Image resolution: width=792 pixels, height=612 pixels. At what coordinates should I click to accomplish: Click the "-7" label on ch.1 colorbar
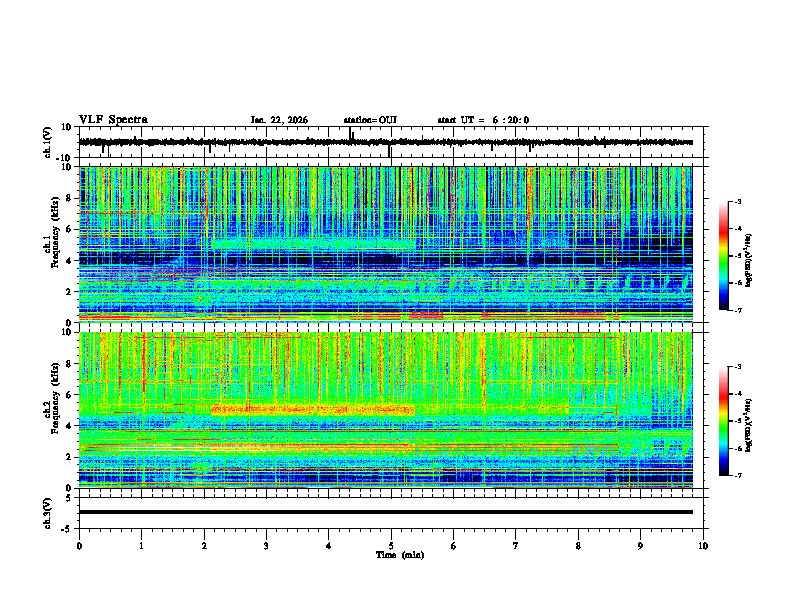(x=737, y=310)
